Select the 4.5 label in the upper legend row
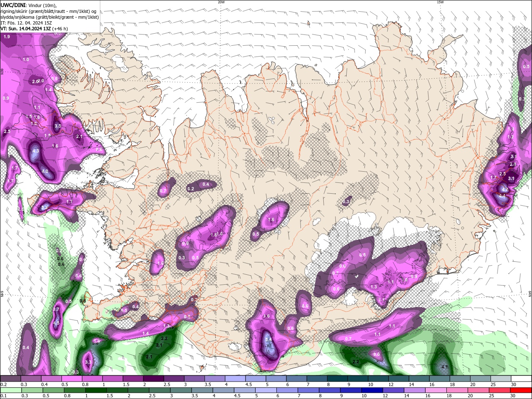532x399 pixels. pyautogui.click(x=249, y=385)
